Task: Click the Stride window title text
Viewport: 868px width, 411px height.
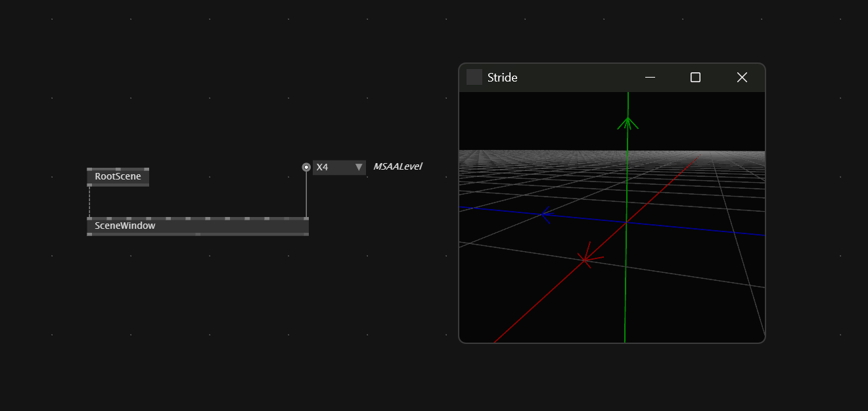Action: (503, 78)
